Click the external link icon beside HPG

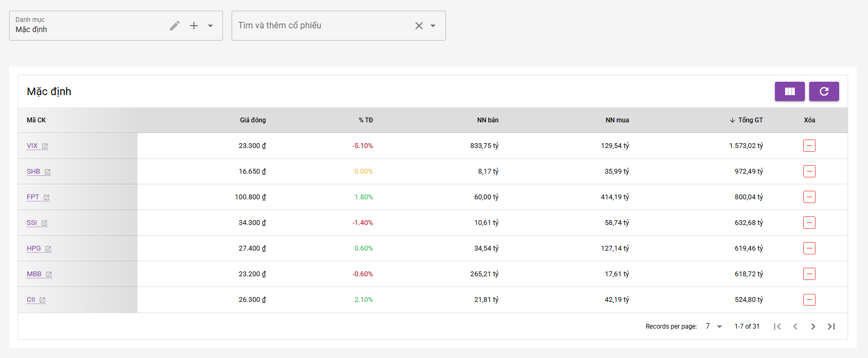point(48,249)
